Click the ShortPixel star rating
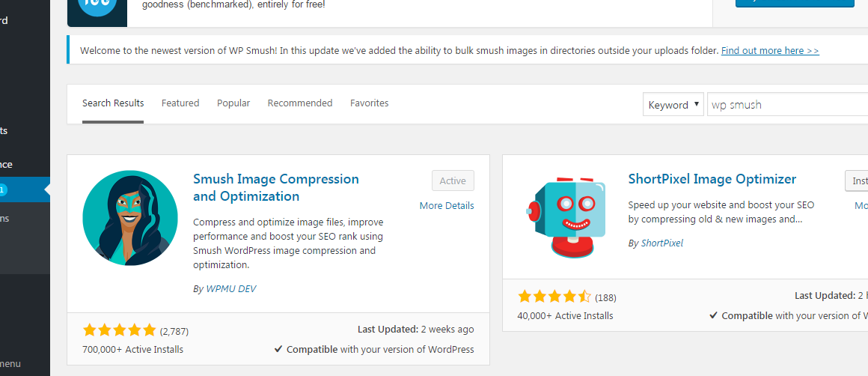The image size is (868, 376). click(x=554, y=297)
